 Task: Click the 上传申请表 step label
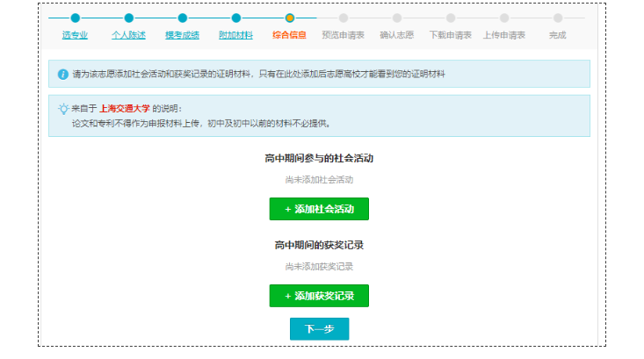504,35
